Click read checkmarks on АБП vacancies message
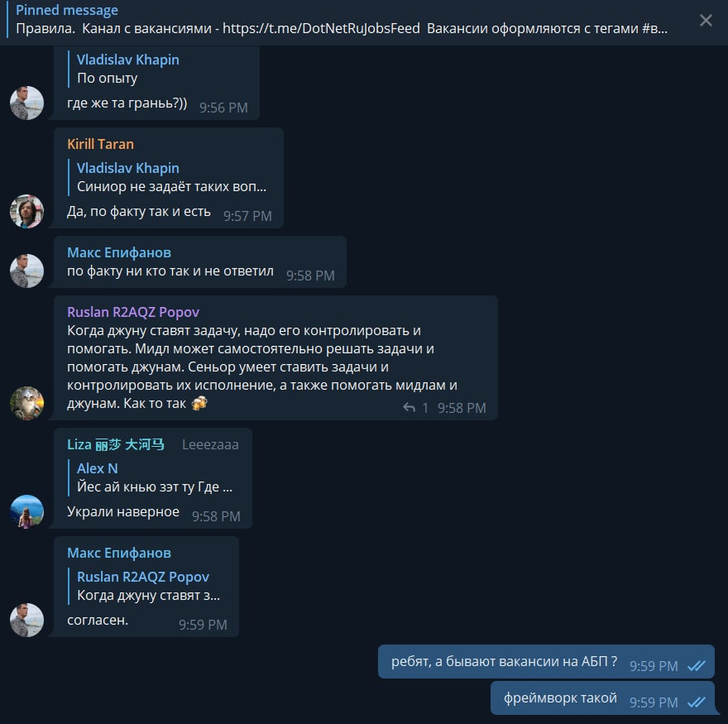Image resolution: width=728 pixels, height=724 pixels. pos(696,666)
